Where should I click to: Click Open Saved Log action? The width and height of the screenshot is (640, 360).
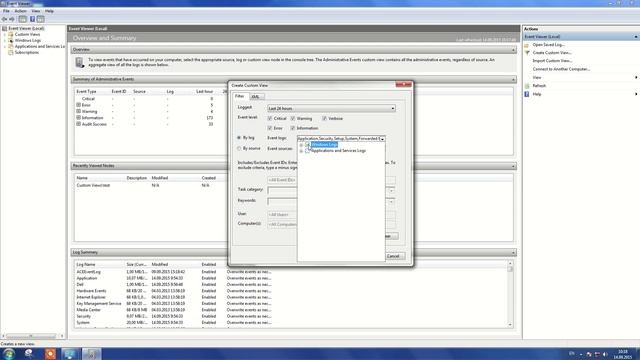[549, 45]
